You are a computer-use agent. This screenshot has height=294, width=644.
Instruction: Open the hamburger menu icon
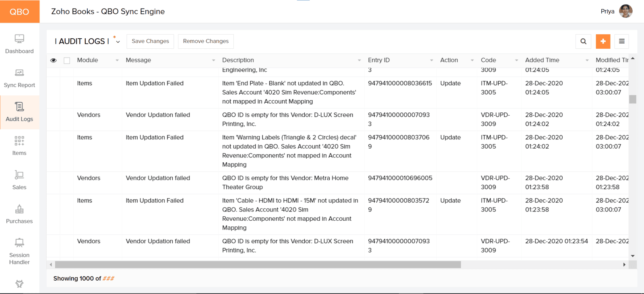(x=622, y=41)
